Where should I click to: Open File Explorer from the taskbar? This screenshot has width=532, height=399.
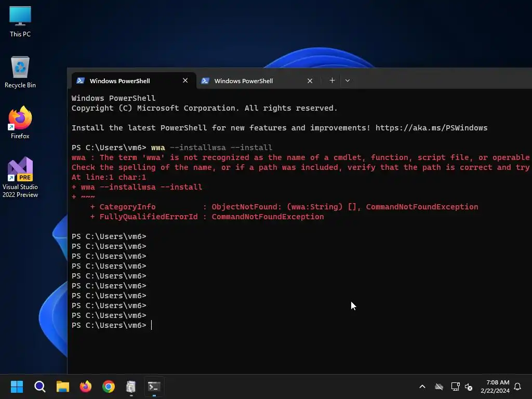63,387
